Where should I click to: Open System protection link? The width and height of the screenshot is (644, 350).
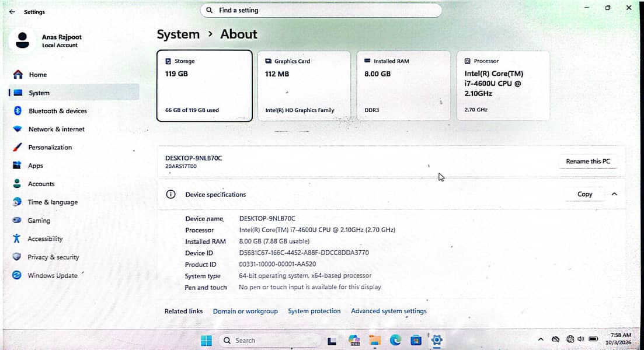coord(314,311)
